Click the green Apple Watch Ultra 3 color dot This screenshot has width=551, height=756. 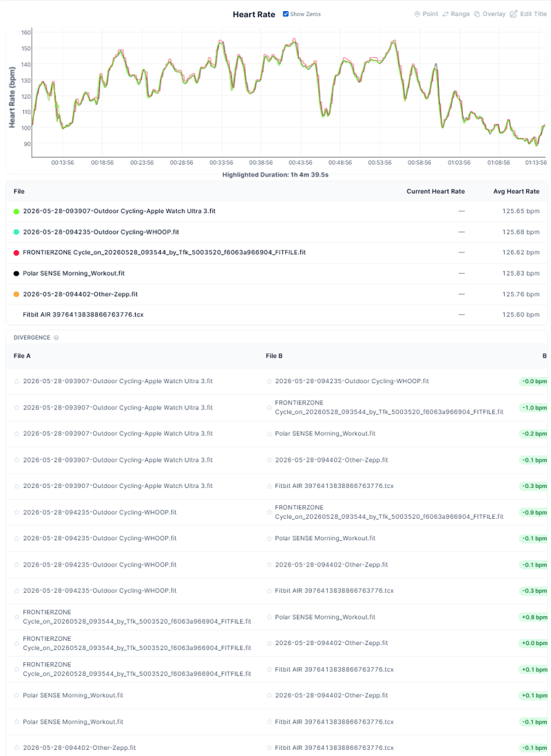(x=17, y=211)
